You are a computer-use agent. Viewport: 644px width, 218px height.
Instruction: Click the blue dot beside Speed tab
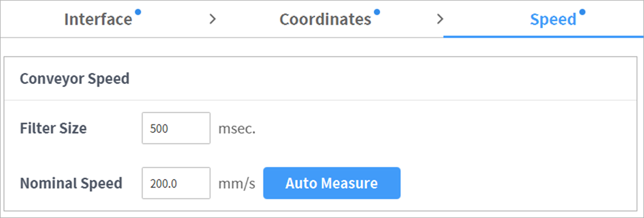tap(582, 12)
